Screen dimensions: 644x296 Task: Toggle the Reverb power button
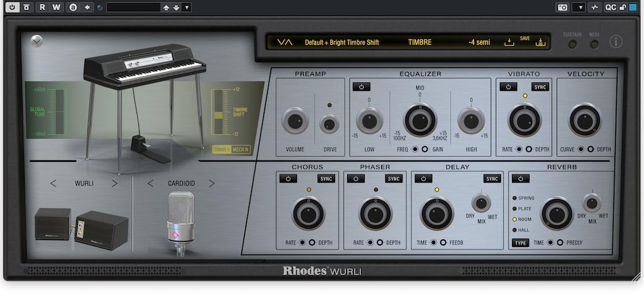521,179
